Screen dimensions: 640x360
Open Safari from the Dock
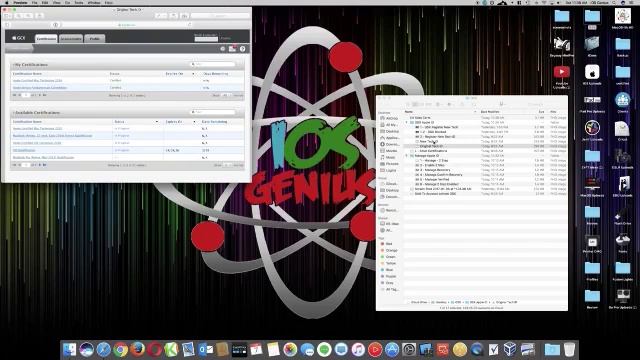104,350
